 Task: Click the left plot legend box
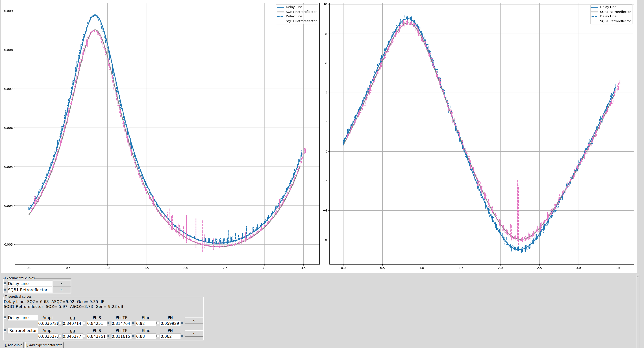click(x=297, y=14)
